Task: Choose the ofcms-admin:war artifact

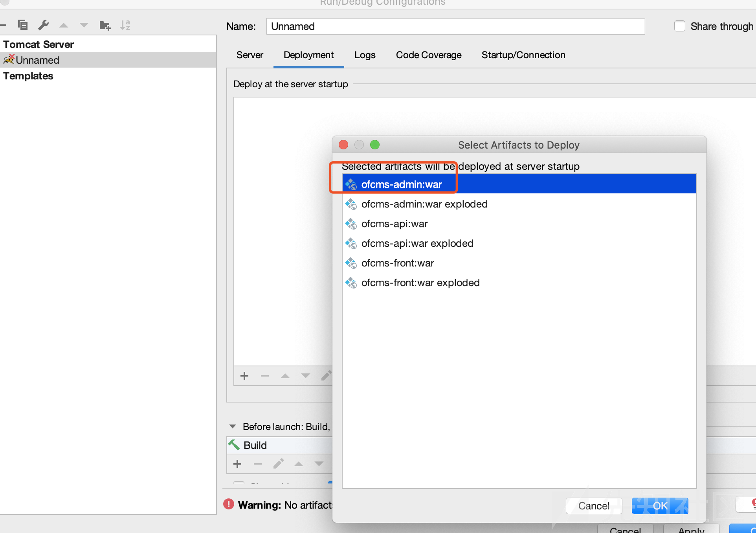Action: click(519, 184)
